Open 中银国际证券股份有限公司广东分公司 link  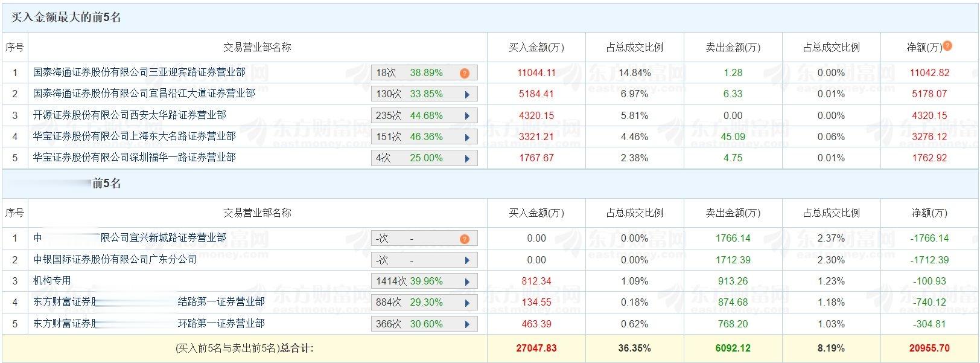[115, 259]
